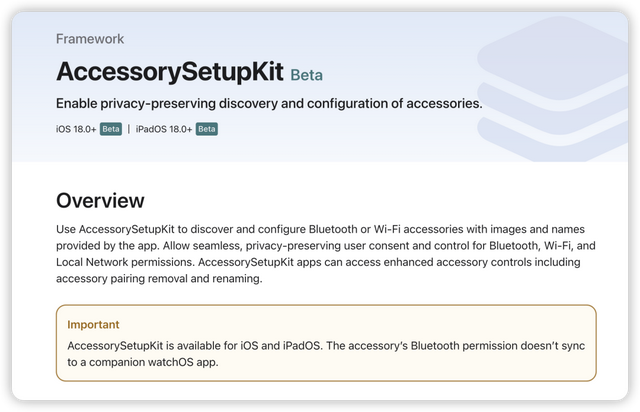Click 'Bluetooth or Wi-Fi accessories' in the overview

point(368,230)
